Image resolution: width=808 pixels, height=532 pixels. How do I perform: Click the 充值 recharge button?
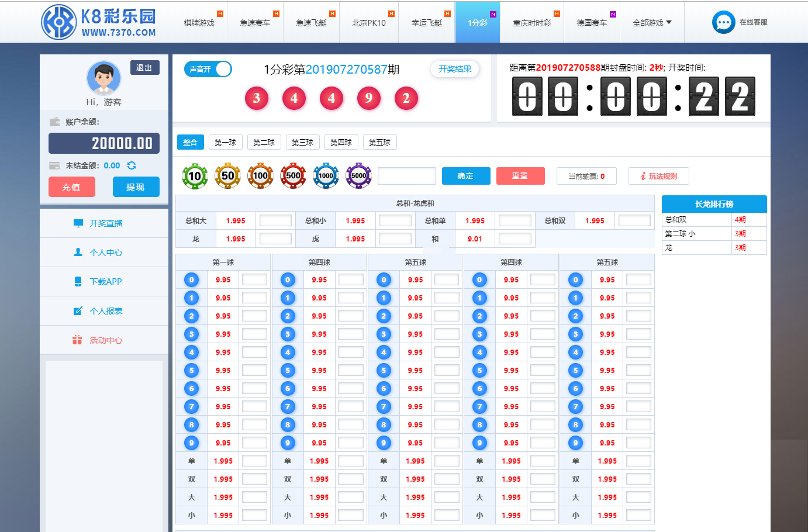[x=71, y=187]
